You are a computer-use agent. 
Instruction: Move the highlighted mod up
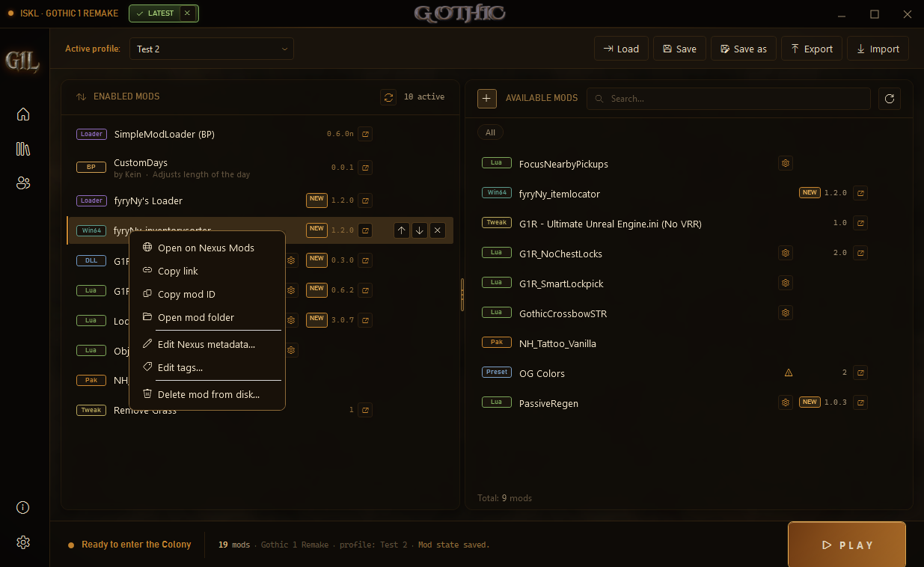pos(402,230)
